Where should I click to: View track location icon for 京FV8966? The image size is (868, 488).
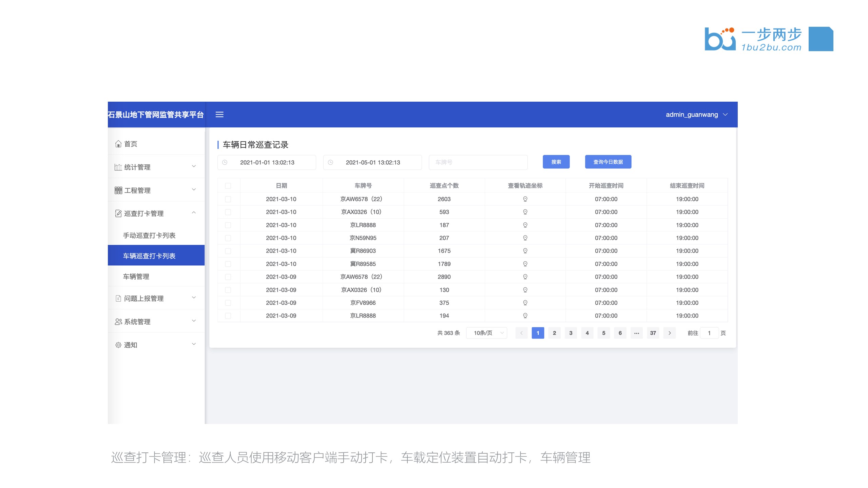tap(525, 303)
